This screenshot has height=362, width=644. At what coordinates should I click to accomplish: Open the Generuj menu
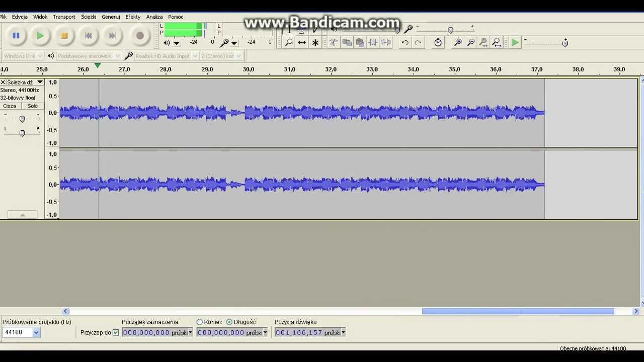(111, 17)
